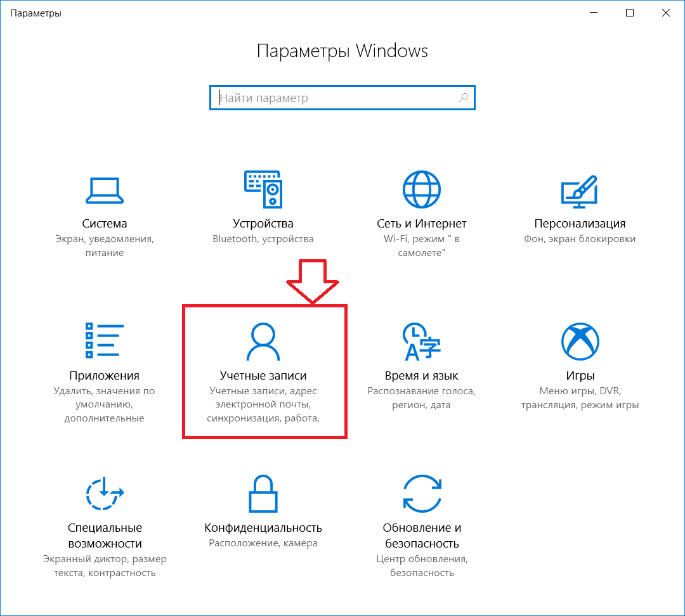Open the Устройства keyboard and speaker icon

tap(263, 189)
